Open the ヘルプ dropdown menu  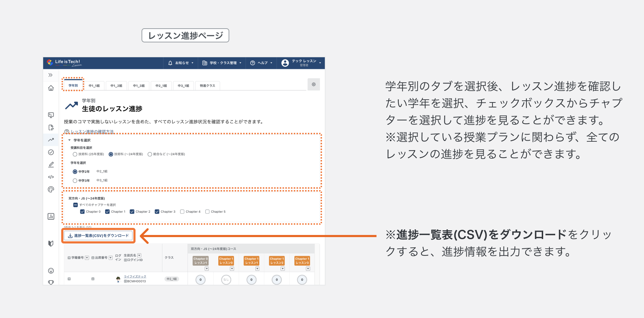(261, 63)
